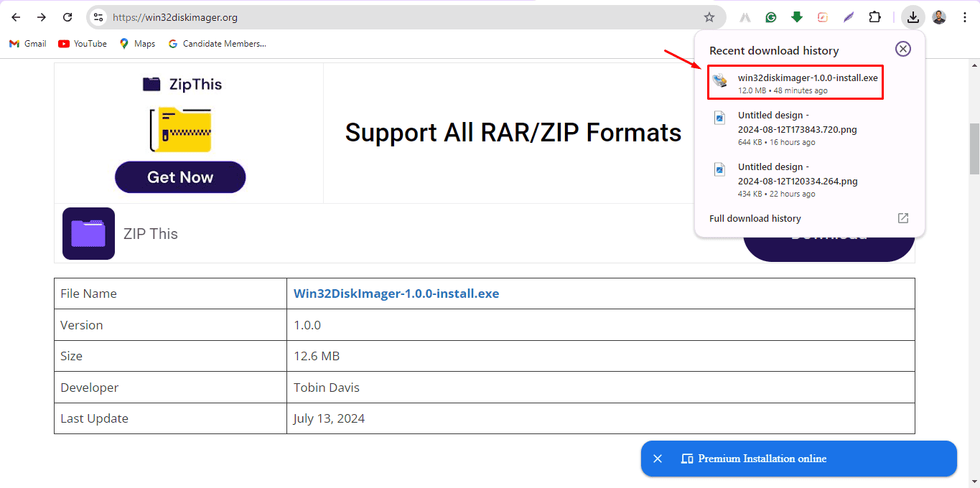Open the Gmail bookmark
980x488 pixels.
click(x=27, y=44)
